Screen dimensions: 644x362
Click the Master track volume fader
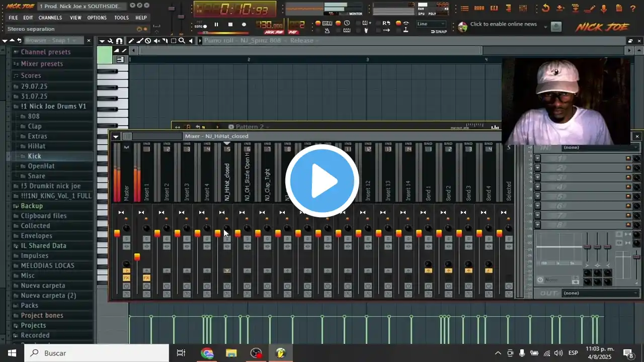point(117,233)
